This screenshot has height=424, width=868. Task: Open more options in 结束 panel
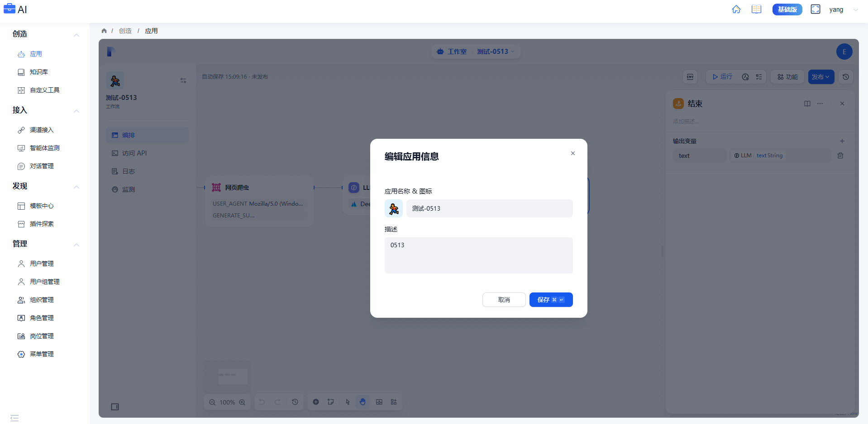point(820,104)
